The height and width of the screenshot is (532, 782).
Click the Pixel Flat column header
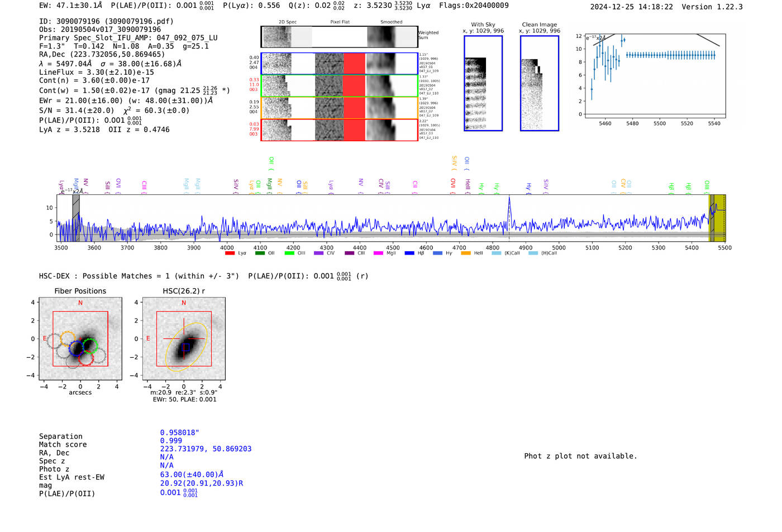(340, 22)
